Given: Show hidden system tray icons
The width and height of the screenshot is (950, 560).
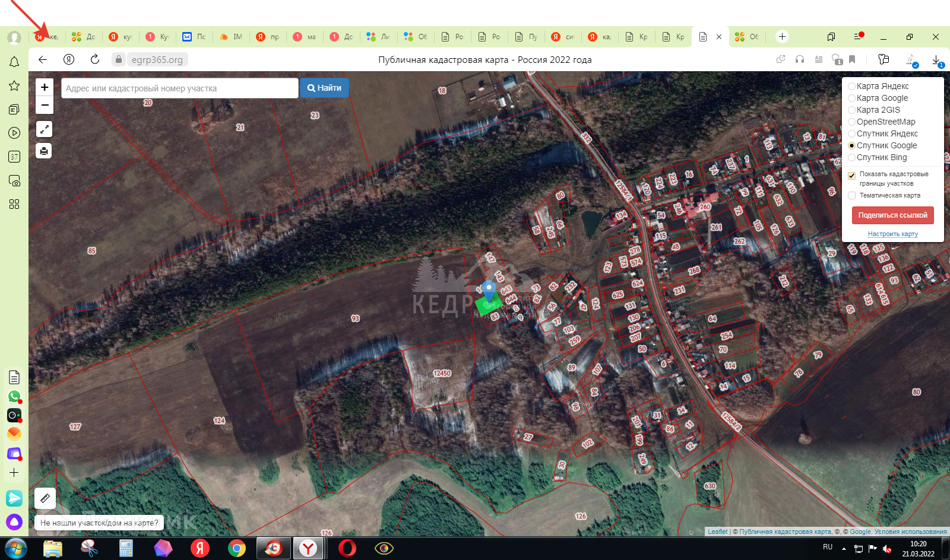Looking at the screenshot, I should (844, 549).
